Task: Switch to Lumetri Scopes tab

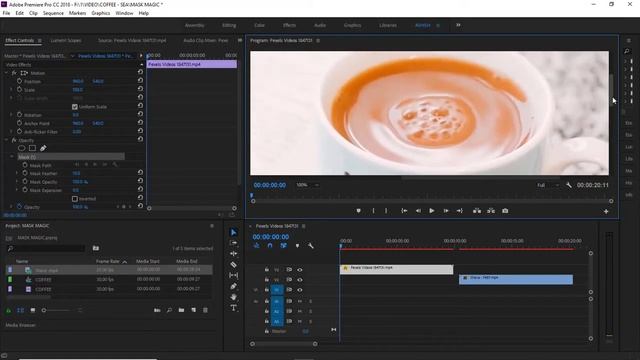Action: pos(66,40)
